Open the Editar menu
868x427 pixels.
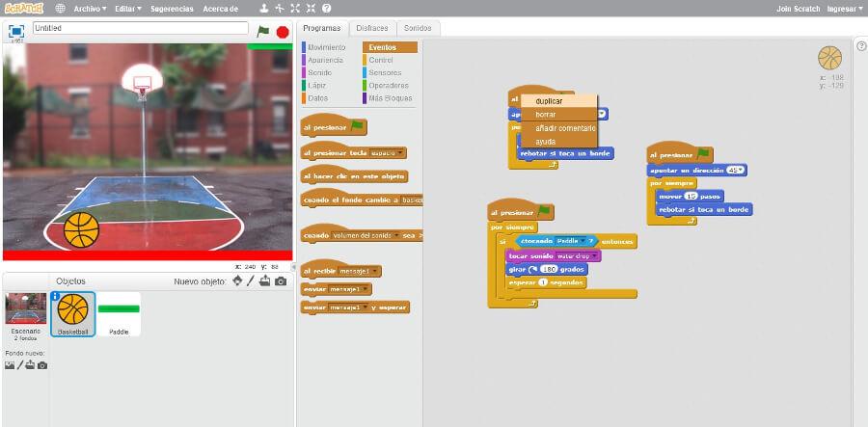click(x=128, y=9)
